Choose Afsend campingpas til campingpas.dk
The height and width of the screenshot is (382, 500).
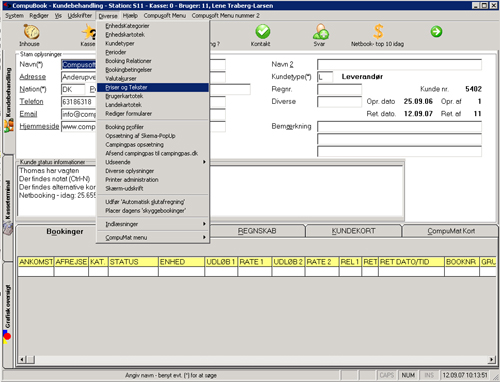click(x=153, y=153)
